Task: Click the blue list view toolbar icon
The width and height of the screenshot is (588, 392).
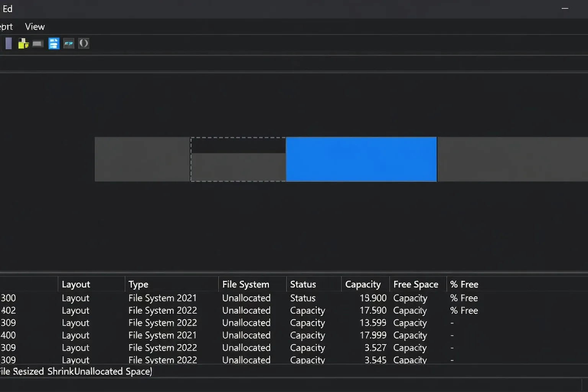Action: (54, 43)
